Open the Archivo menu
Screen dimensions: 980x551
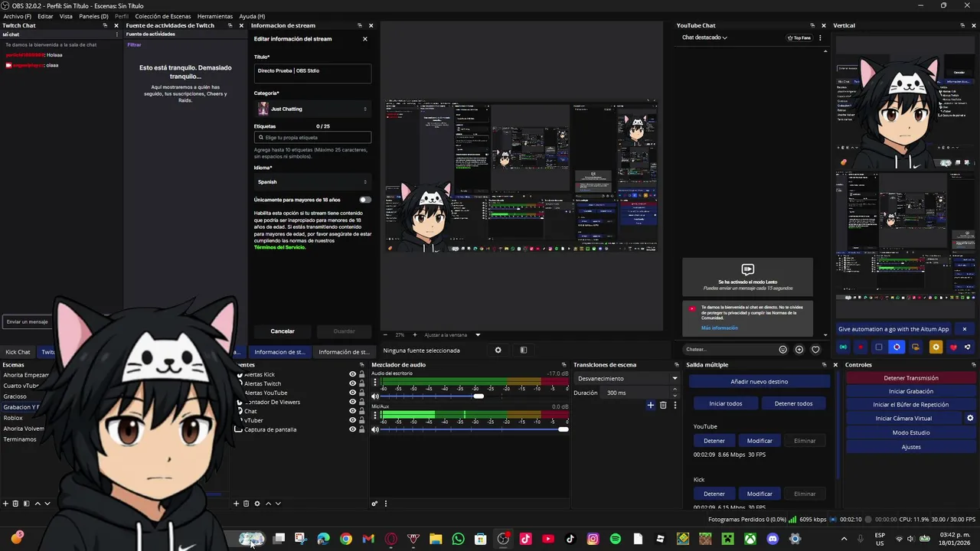click(18, 16)
